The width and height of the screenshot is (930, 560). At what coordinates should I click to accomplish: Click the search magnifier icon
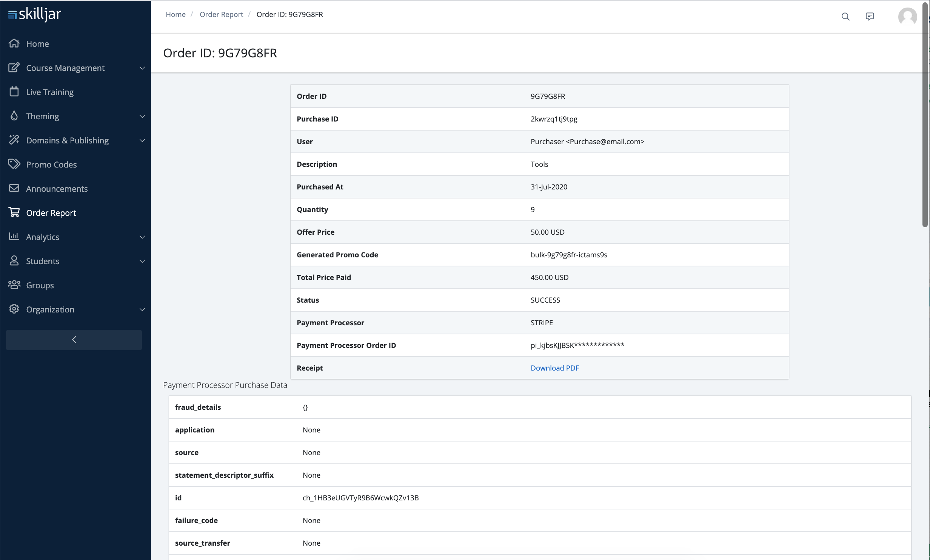coord(845,17)
